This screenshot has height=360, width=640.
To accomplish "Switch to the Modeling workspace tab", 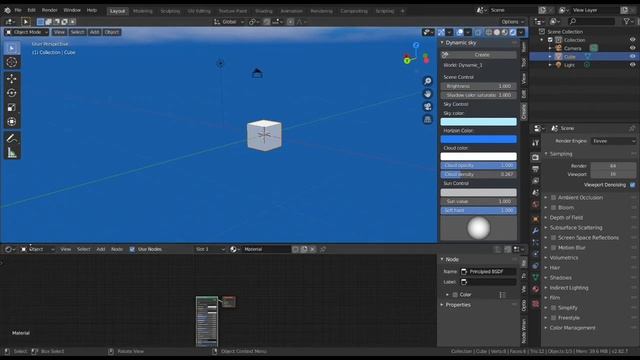I will pos(143,11).
